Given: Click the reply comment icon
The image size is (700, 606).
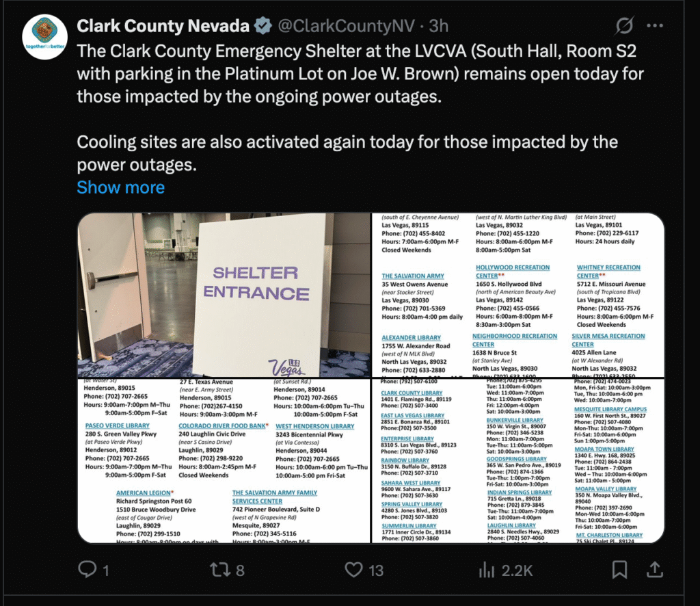Looking at the screenshot, I should pyautogui.click(x=87, y=569).
